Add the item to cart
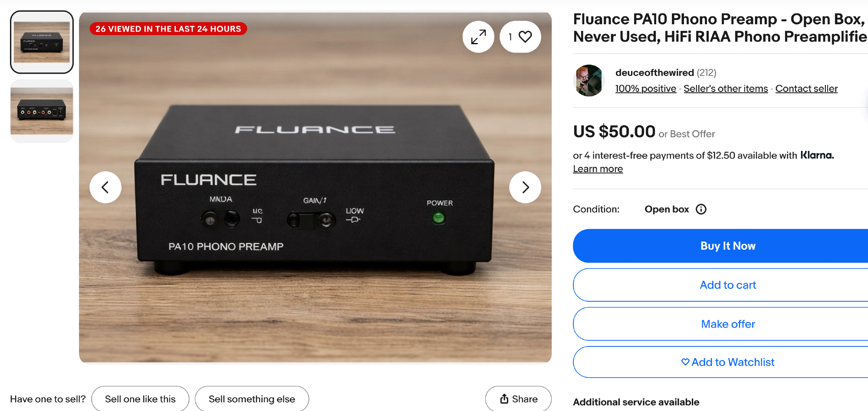Viewport: 868px width, 411px height. 728,285
